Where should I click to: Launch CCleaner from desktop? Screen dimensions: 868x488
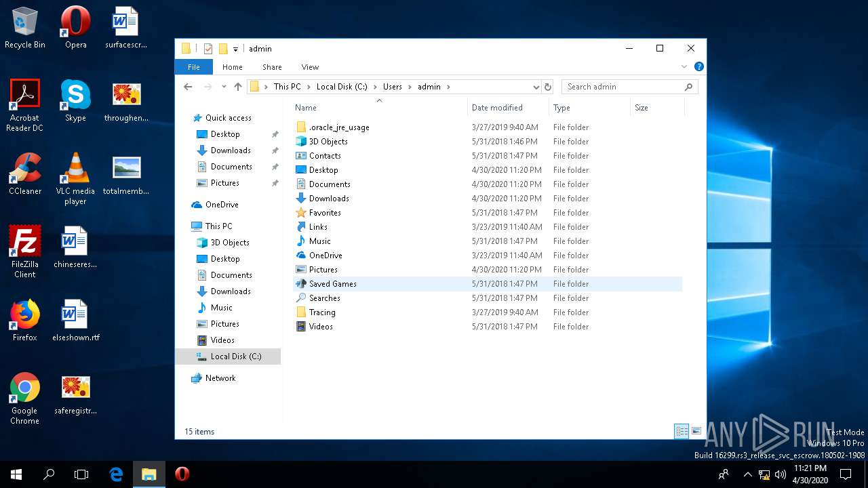pos(25,174)
